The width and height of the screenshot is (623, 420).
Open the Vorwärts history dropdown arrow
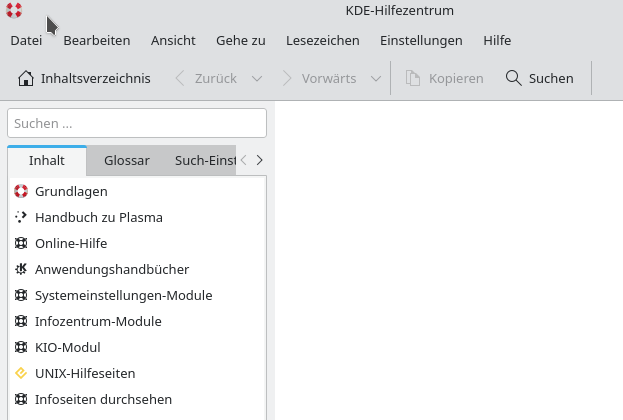376,78
